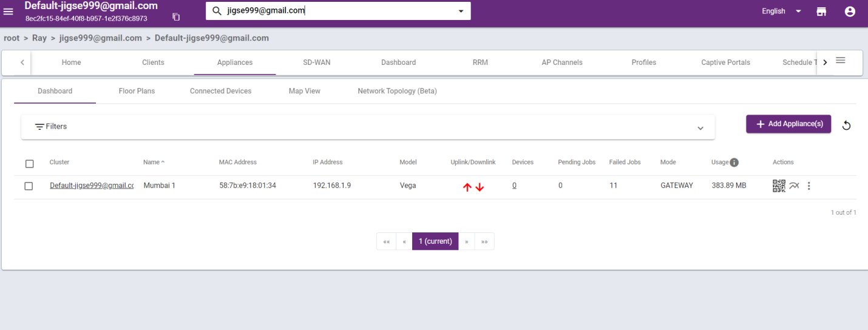Click the jigse999@gmail.com breadcrumb link

(100, 38)
